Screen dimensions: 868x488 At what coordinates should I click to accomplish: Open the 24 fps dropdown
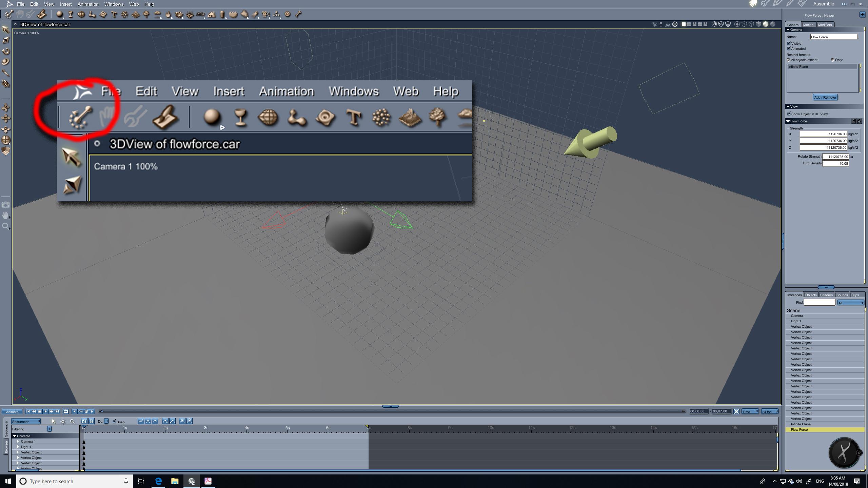(770, 411)
